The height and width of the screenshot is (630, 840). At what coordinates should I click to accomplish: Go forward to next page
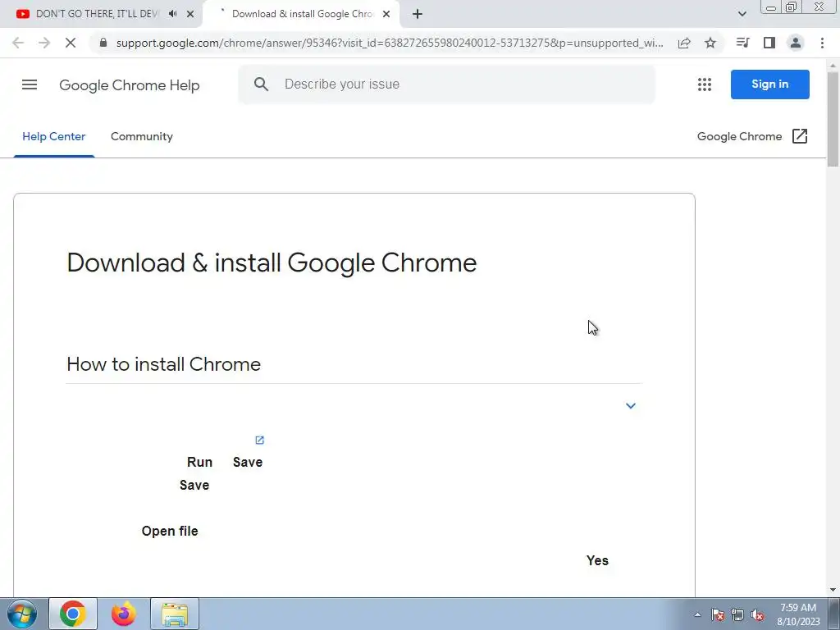pos(44,43)
